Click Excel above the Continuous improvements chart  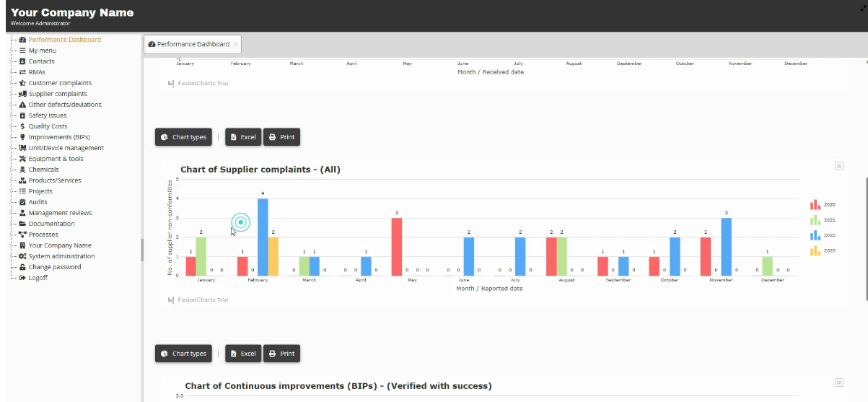tap(242, 354)
